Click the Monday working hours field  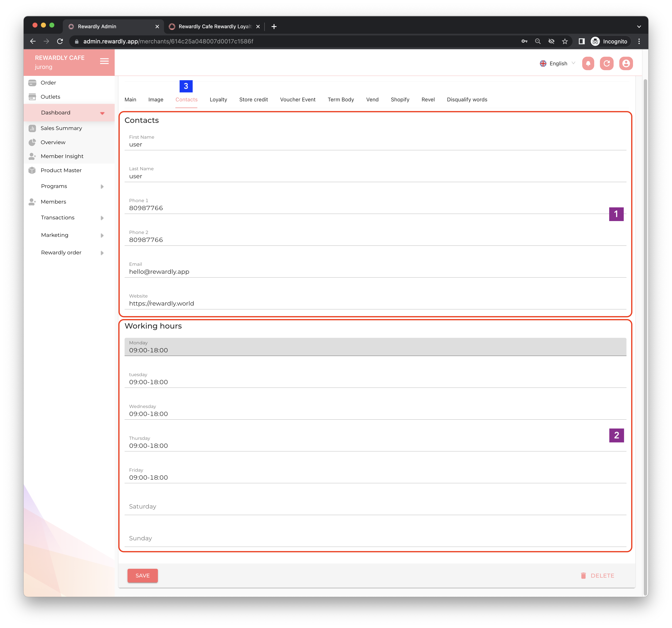click(x=375, y=347)
